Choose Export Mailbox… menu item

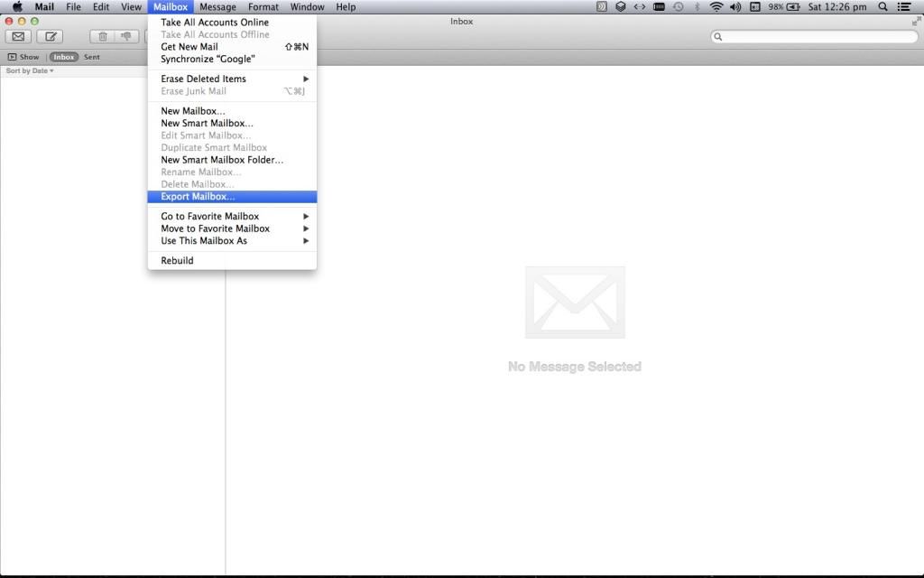coord(232,197)
